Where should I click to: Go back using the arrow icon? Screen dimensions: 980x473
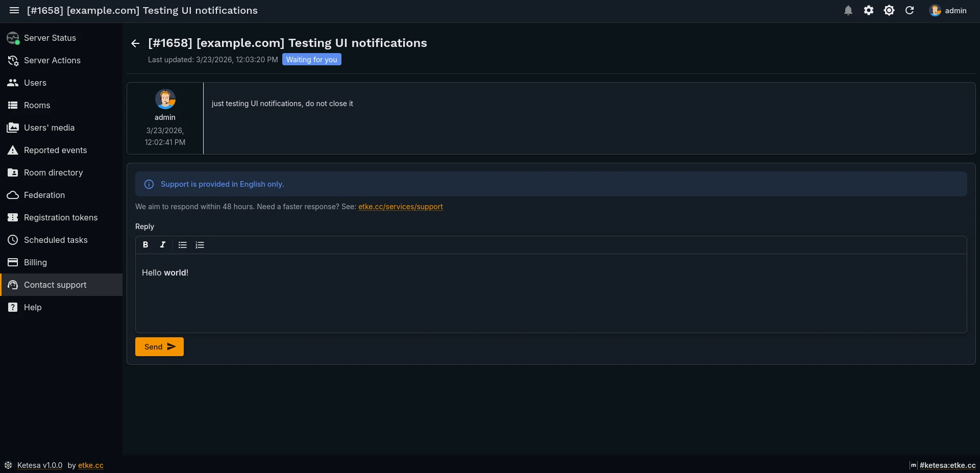[135, 43]
